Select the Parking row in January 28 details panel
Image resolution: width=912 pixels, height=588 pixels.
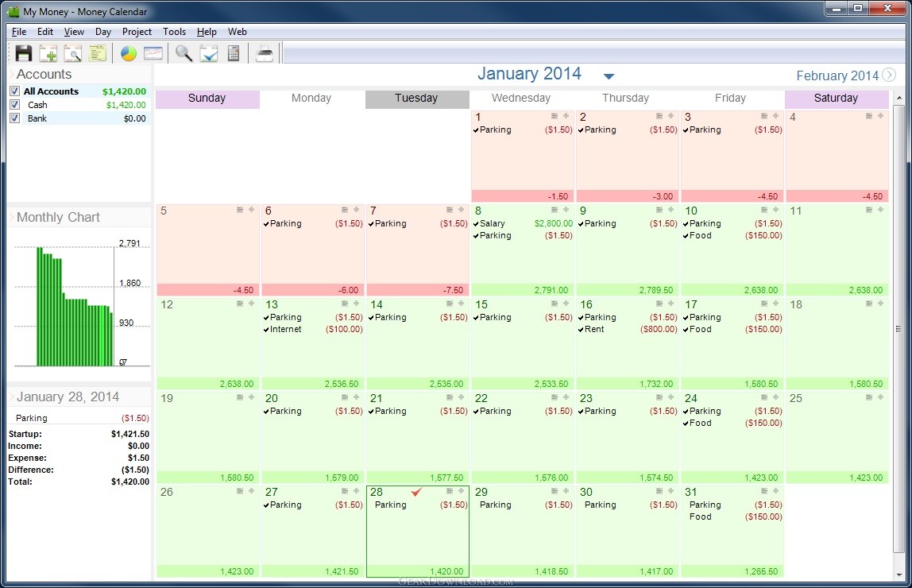(x=79, y=418)
